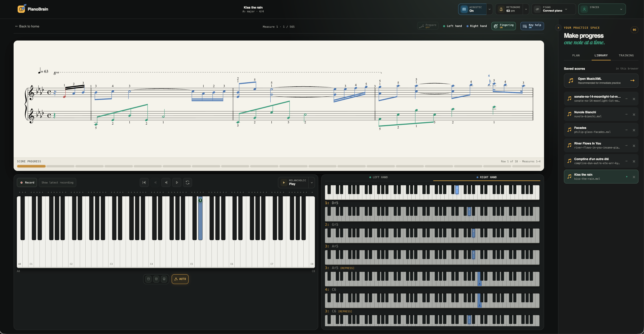Click the PianoBrain logo icon
Image resolution: width=644 pixels, height=334 pixels.
(x=22, y=9)
